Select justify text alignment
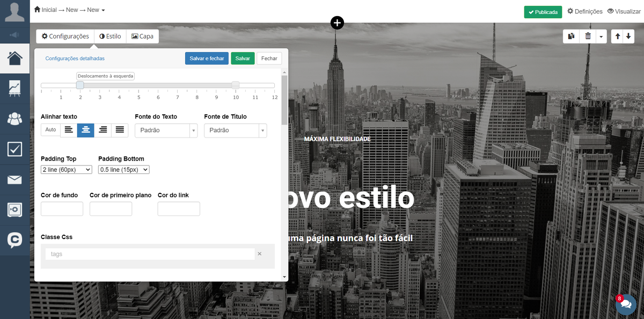Screen dimensions: 644x319 [120, 130]
